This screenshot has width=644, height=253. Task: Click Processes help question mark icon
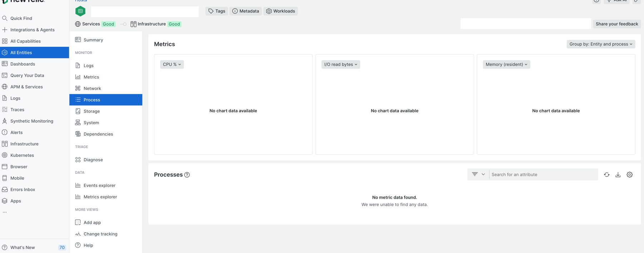(187, 175)
